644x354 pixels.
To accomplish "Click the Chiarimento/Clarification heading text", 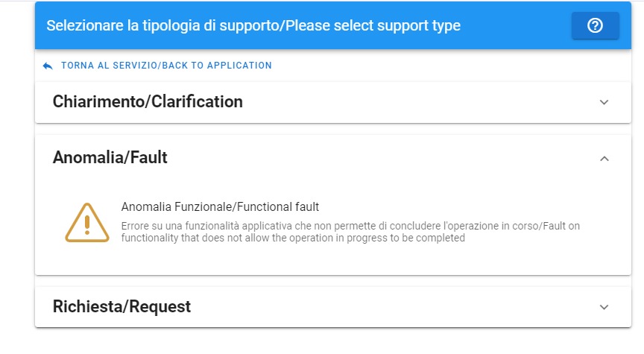I will (x=148, y=102).
